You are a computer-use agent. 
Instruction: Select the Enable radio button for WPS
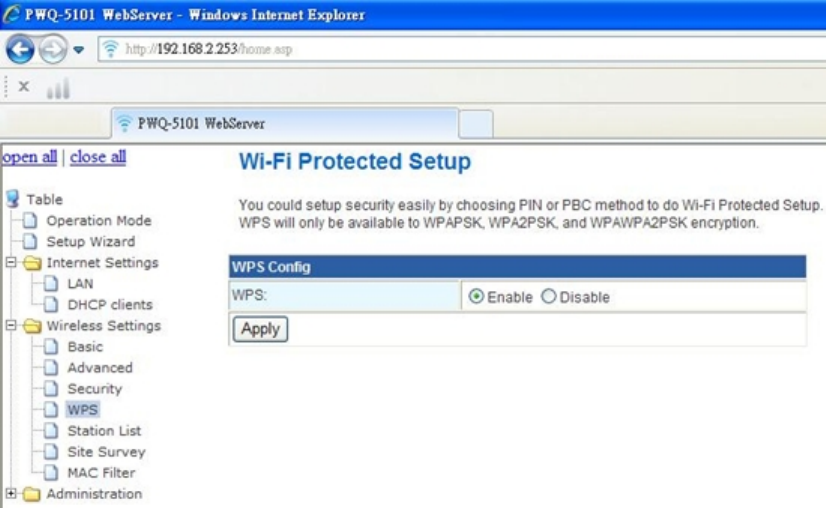pos(476,297)
